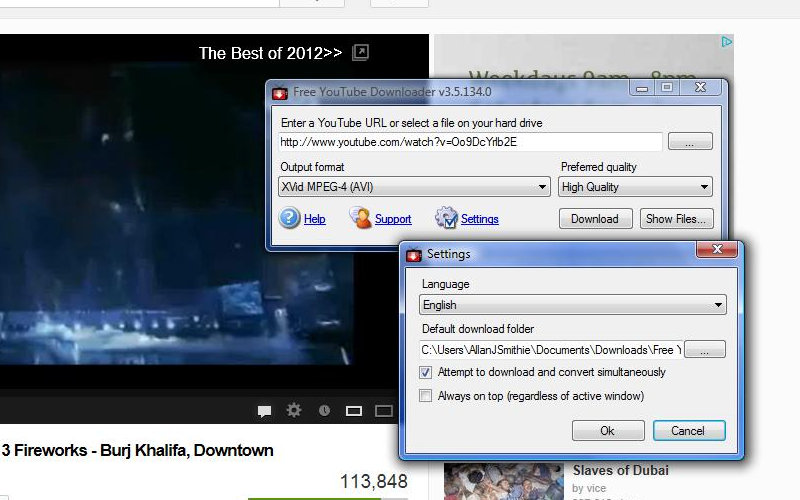
Task: Open the Output format dropdown
Action: (x=414, y=187)
